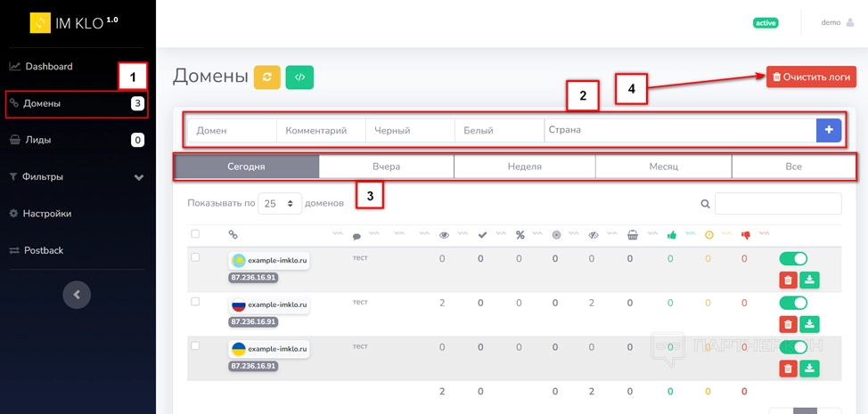The height and width of the screenshot is (414, 868).
Task: Expand the Фильтры sidebar menu
Action: (x=77, y=177)
